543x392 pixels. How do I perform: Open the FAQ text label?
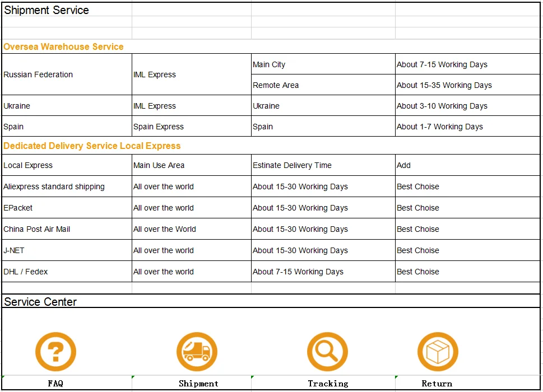tap(55, 384)
